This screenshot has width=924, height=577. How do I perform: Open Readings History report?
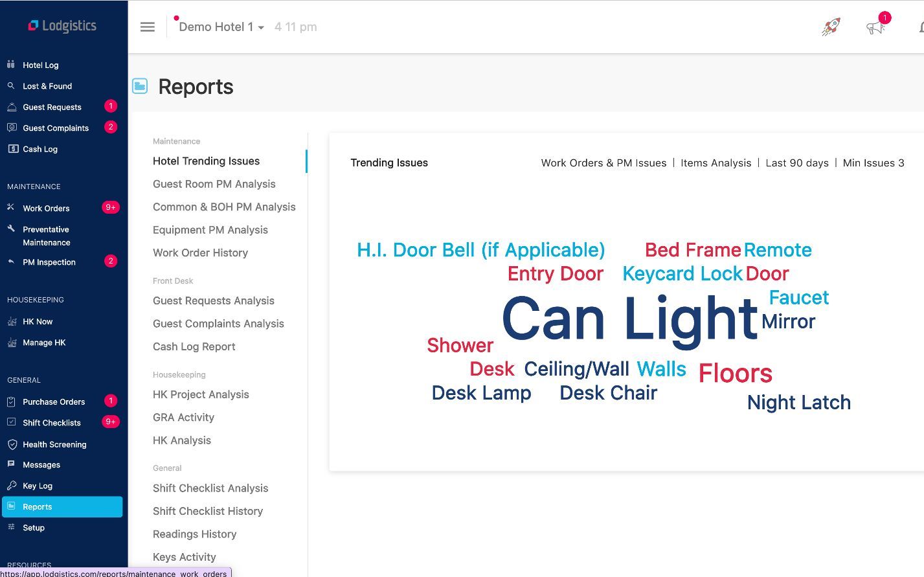tap(194, 534)
